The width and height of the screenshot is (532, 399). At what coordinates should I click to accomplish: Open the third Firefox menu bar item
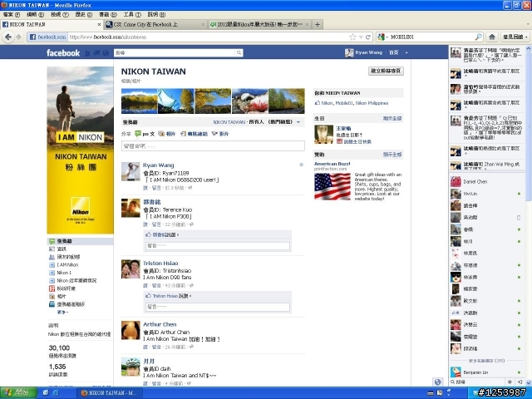[x=60, y=15]
